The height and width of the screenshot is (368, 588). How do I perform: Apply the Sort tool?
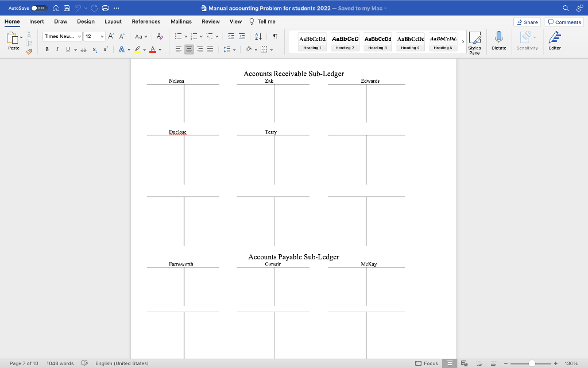click(x=258, y=37)
